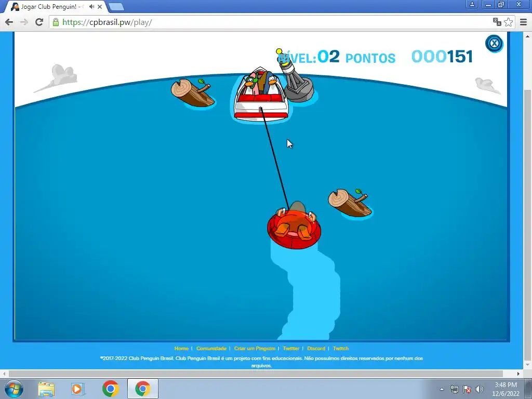This screenshot has height=399, width=532.
Task: Open the Criar um Pinguim link
Action: pyautogui.click(x=255, y=349)
